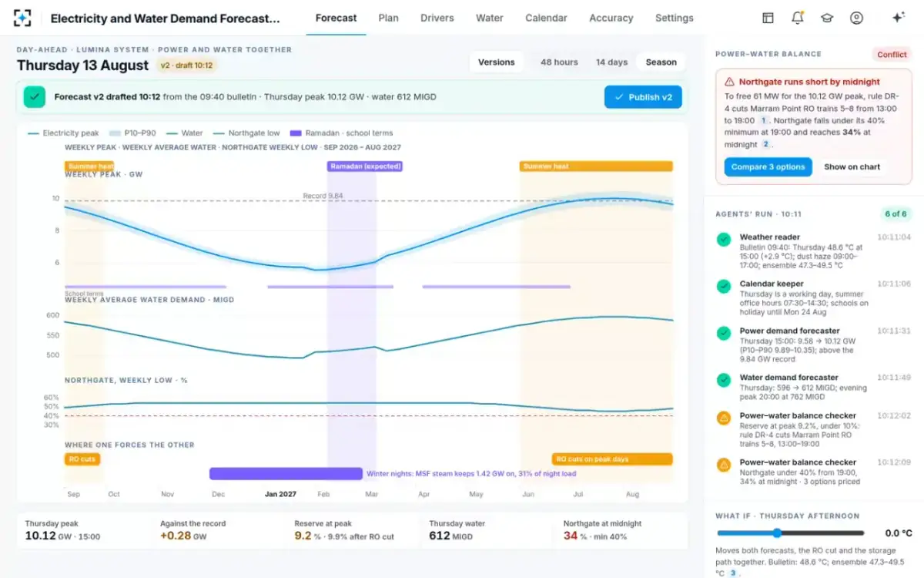Click the Northgate at midnight 34% card
The width and height of the screenshot is (924, 578).
click(622, 529)
